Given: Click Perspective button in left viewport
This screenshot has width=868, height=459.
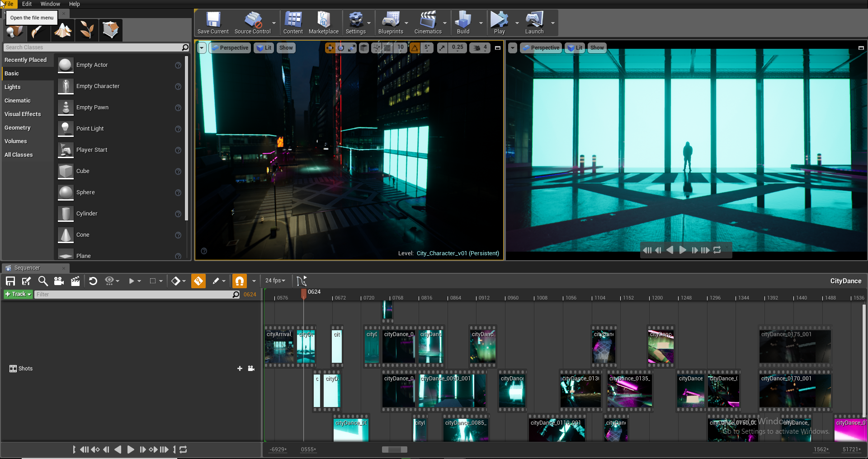Looking at the screenshot, I should (231, 48).
